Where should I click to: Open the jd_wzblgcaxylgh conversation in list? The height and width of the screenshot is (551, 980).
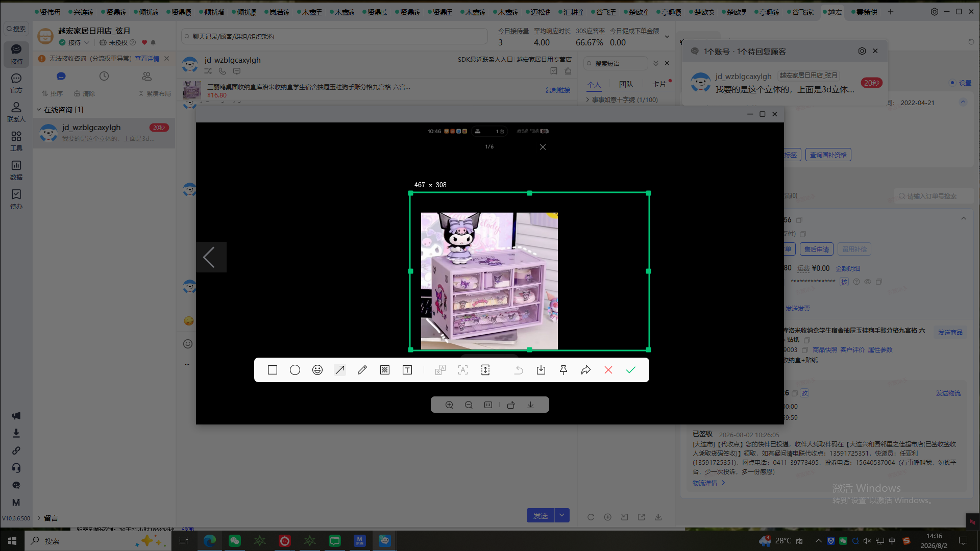[x=104, y=133]
